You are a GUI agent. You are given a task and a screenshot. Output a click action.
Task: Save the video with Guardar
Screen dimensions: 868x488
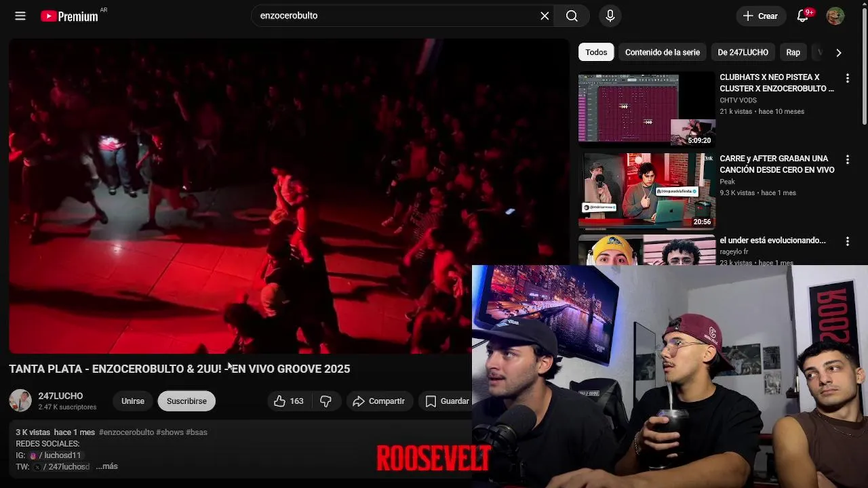pos(446,401)
